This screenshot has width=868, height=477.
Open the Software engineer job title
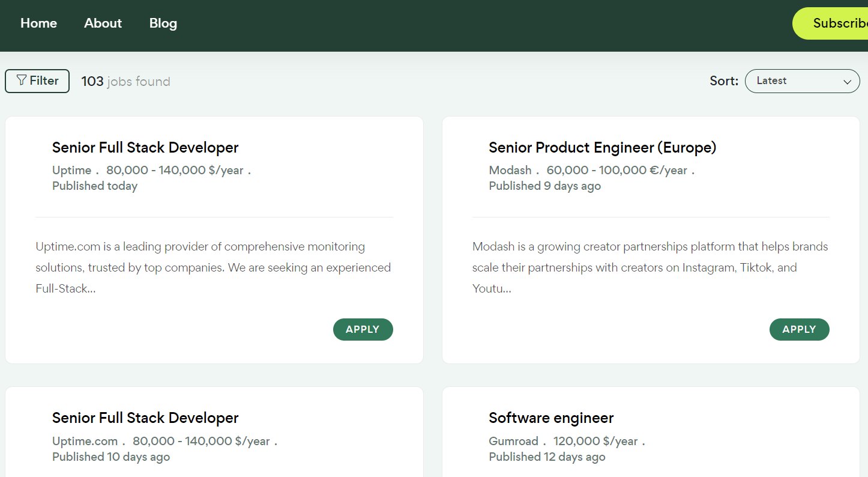coord(551,418)
